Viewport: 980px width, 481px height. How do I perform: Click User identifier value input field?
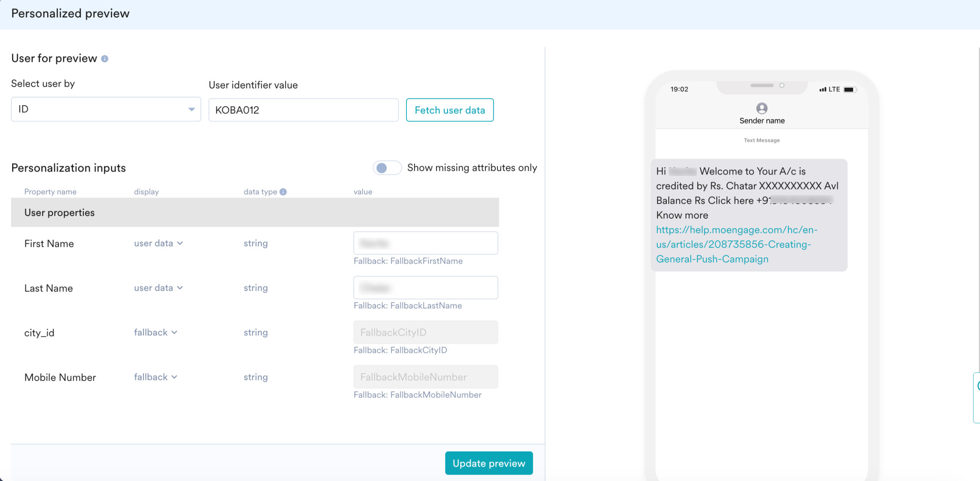[303, 110]
